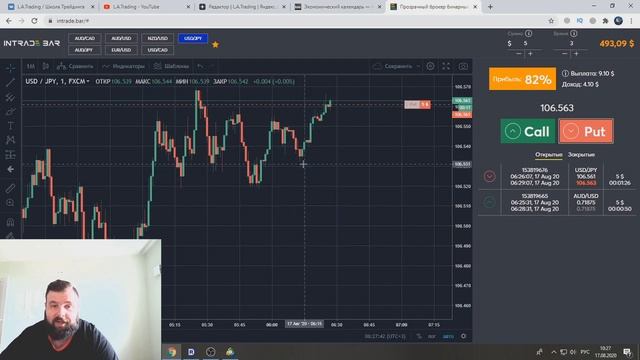
Task: Select the USD/CAD currency pair
Action: pyautogui.click(x=158, y=50)
